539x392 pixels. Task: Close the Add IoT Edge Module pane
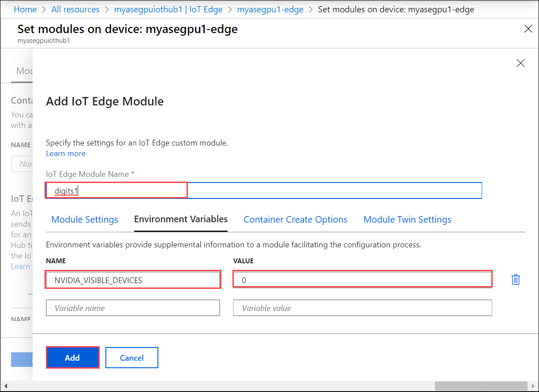(520, 63)
